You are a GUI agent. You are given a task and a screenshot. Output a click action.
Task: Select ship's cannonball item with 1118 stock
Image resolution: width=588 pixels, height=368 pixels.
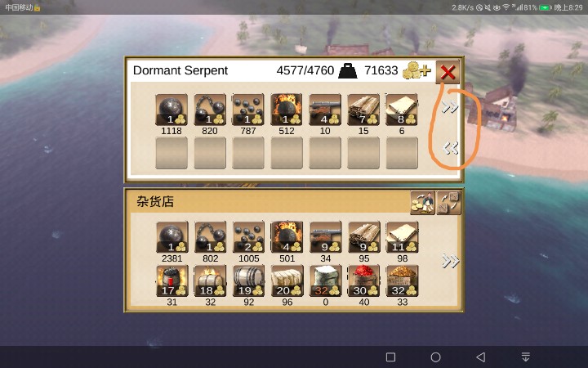[x=171, y=110]
